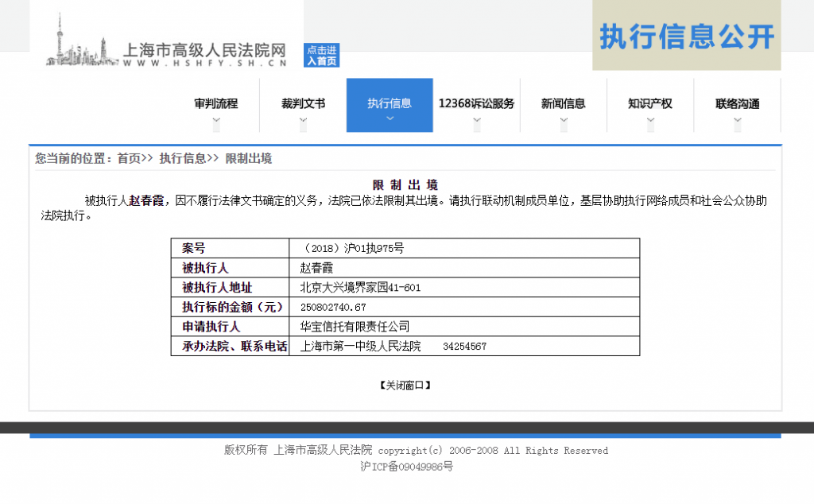Click the 执行信息公开 banner
Screen dimensions: 814x504
[686, 37]
